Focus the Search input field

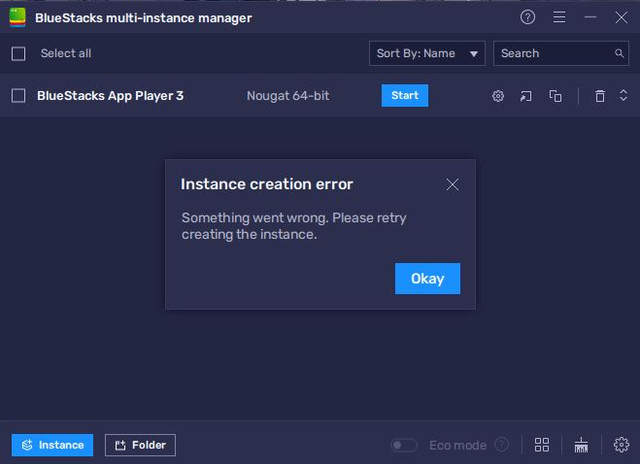tap(561, 53)
